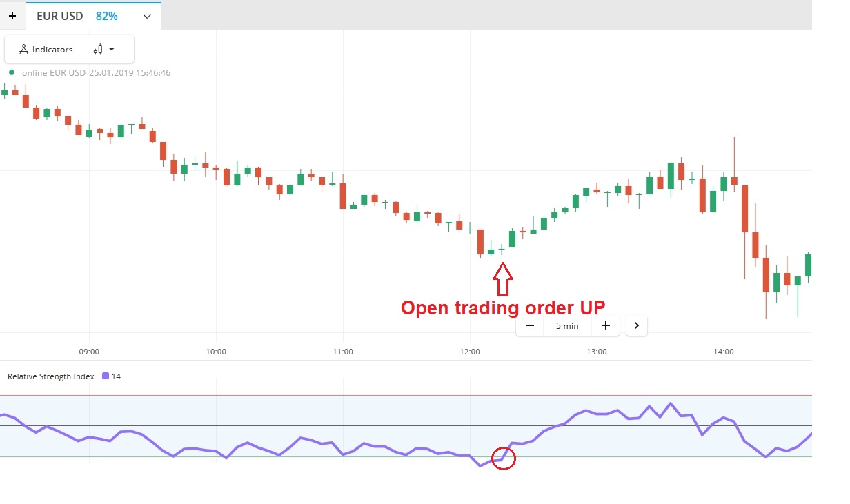Click the scroll-forward chevron beside the timeframe controls
The width and height of the screenshot is (850, 504).
point(637,325)
